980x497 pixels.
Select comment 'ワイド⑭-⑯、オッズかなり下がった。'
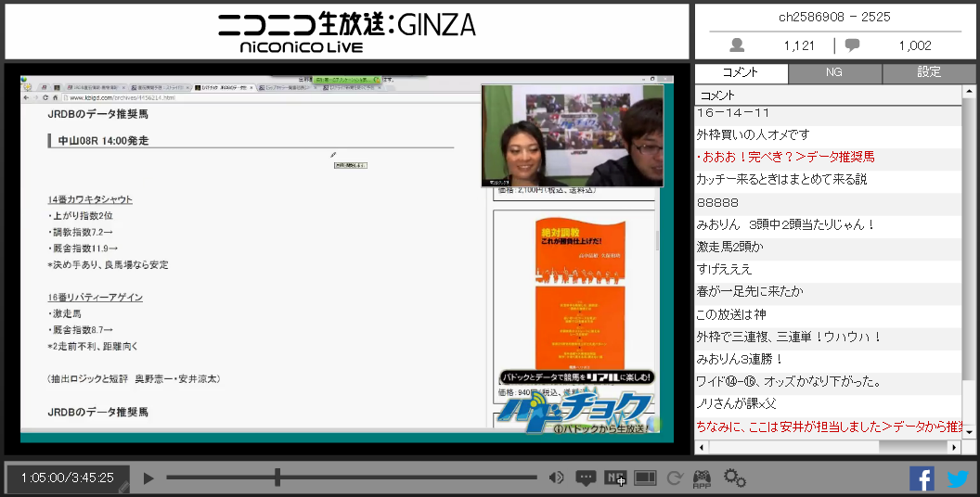pos(828,382)
